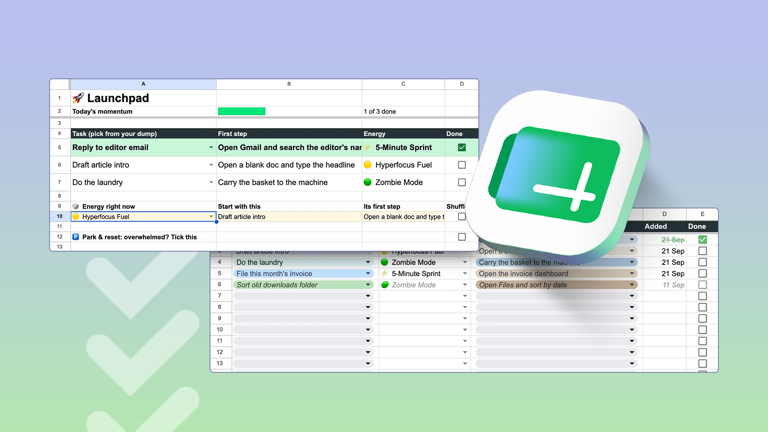Click the rocket emoji beside Launchpad title
This screenshot has height=432, width=768.
[x=78, y=98]
